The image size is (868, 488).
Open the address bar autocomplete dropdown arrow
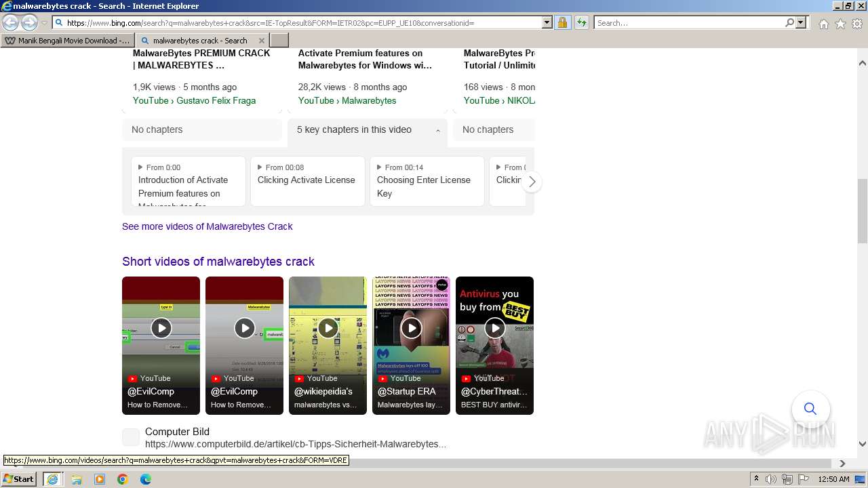click(x=547, y=22)
